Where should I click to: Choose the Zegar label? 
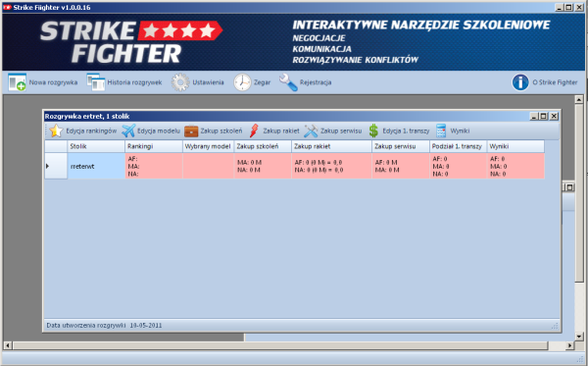click(x=262, y=82)
